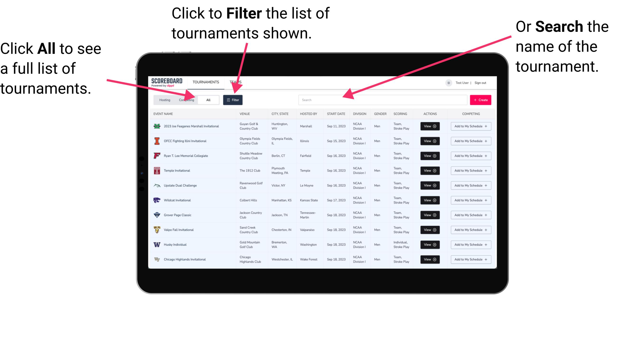Click the Marshall team logo icon
The width and height of the screenshot is (644, 346).
click(x=157, y=126)
